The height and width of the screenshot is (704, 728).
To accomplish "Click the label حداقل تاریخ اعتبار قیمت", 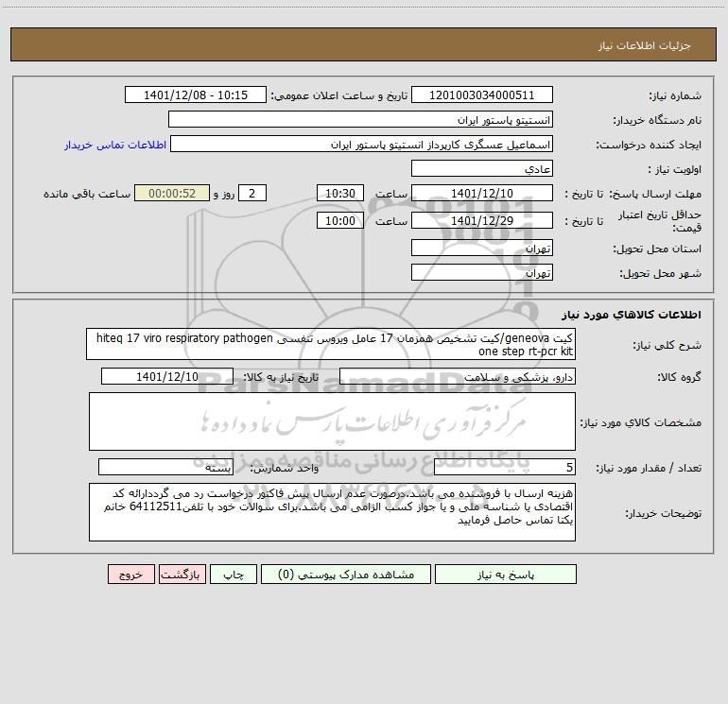I will (x=660, y=221).
